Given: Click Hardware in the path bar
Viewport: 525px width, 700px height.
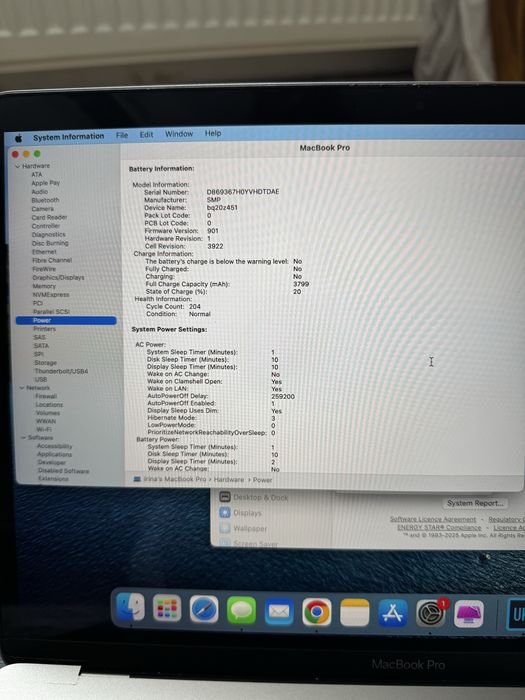Looking at the screenshot, I should click(x=229, y=479).
